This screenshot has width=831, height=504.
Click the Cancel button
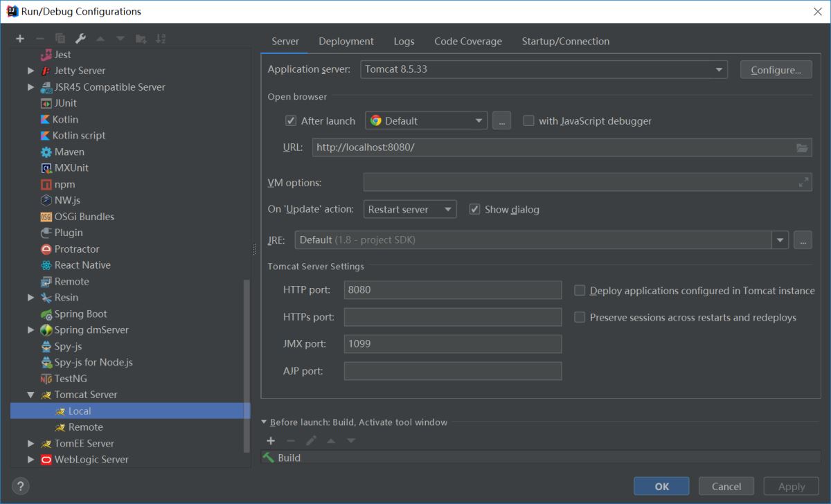click(x=726, y=486)
